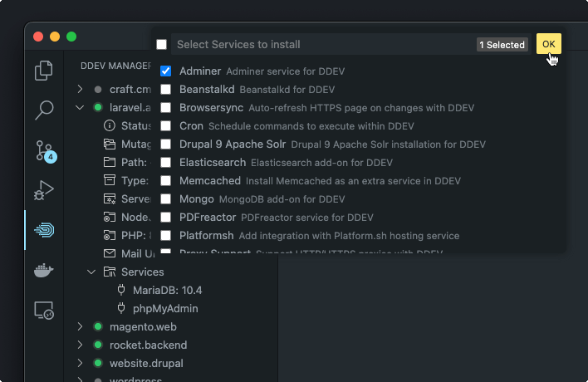The width and height of the screenshot is (588, 382).
Task: Confirm the selection with the OK button
Action: click(x=549, y=44)
